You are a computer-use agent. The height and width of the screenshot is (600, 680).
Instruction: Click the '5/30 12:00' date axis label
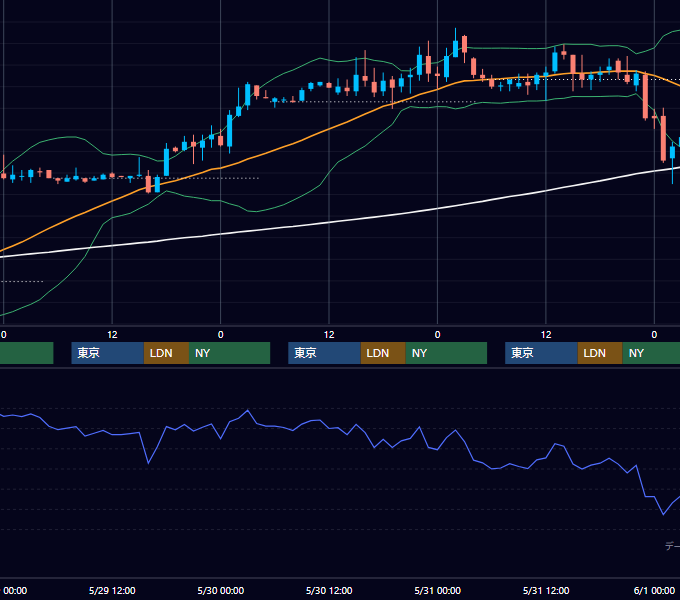tap(329, 590)
